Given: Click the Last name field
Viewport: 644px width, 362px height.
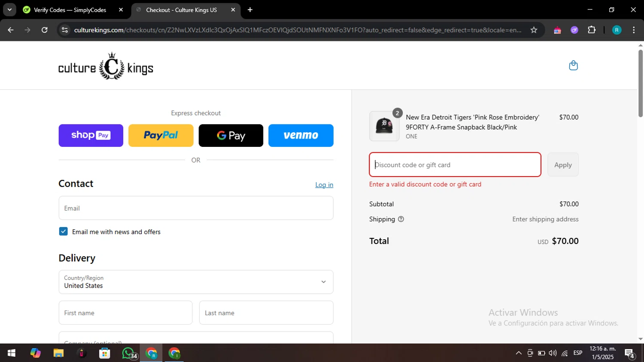Looking at the screenshot, I should click(266, 313).
